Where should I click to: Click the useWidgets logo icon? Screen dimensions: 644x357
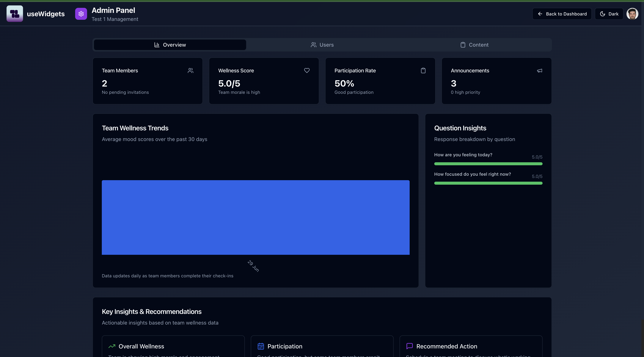click(x=15, y=14)
